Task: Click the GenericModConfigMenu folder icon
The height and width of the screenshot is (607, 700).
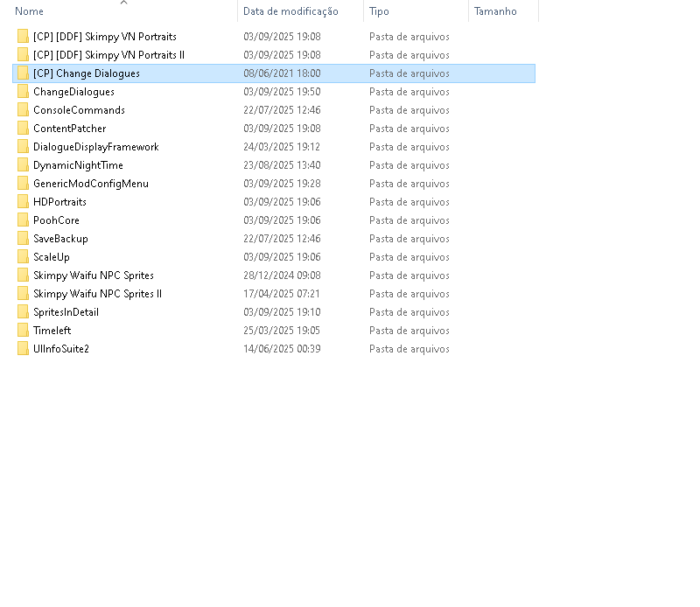Action: (x=23, y=183)
